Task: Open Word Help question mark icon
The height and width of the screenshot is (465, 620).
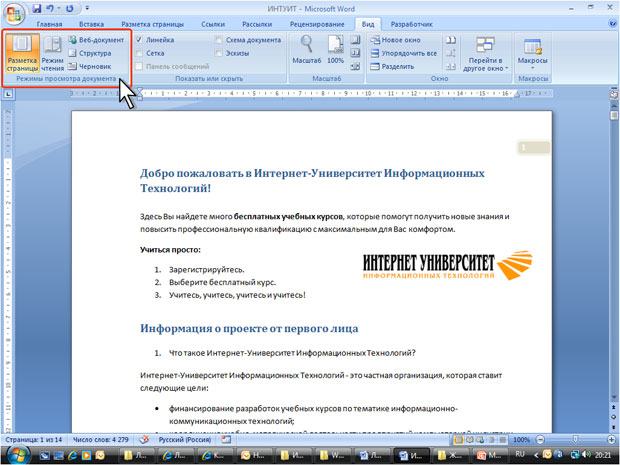Action: point(612,24)
